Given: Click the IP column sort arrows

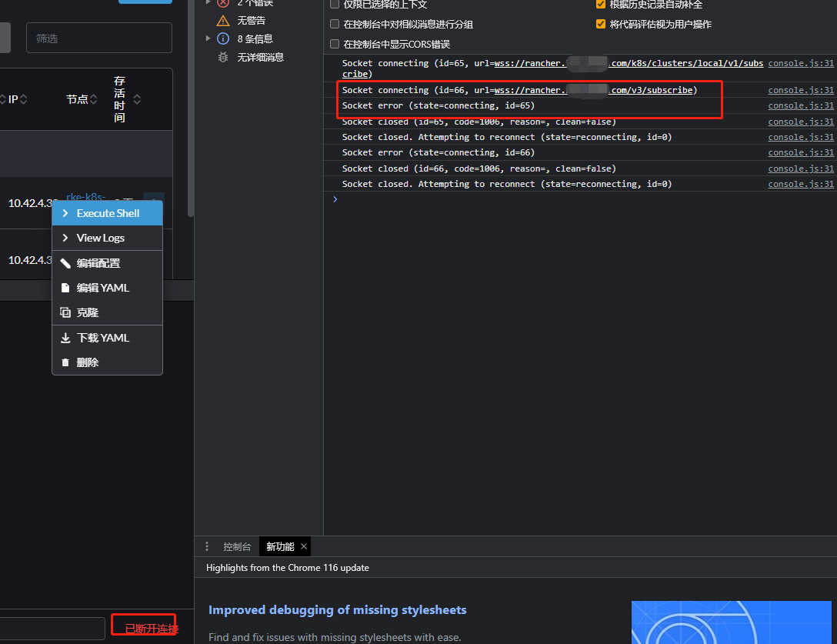Looking at the screenshot, I should 24,98.
